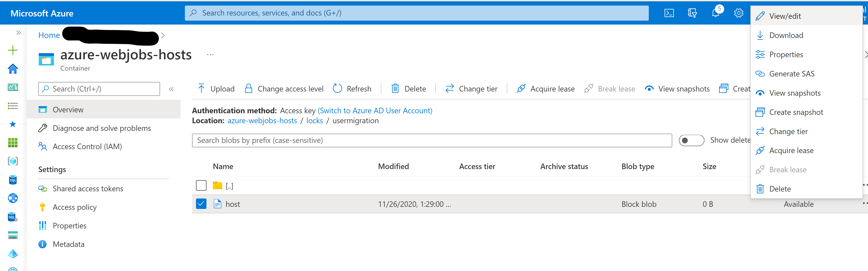Uncheck the host blob checkbox
This screenshot has height=271, width=868.
pyautogui.click(x=201, y=204)
